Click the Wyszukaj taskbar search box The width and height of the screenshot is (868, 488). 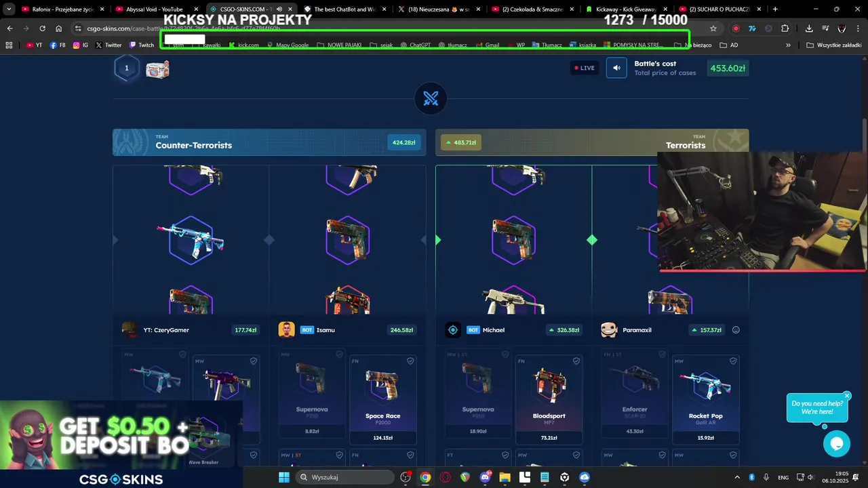[344, 477]
